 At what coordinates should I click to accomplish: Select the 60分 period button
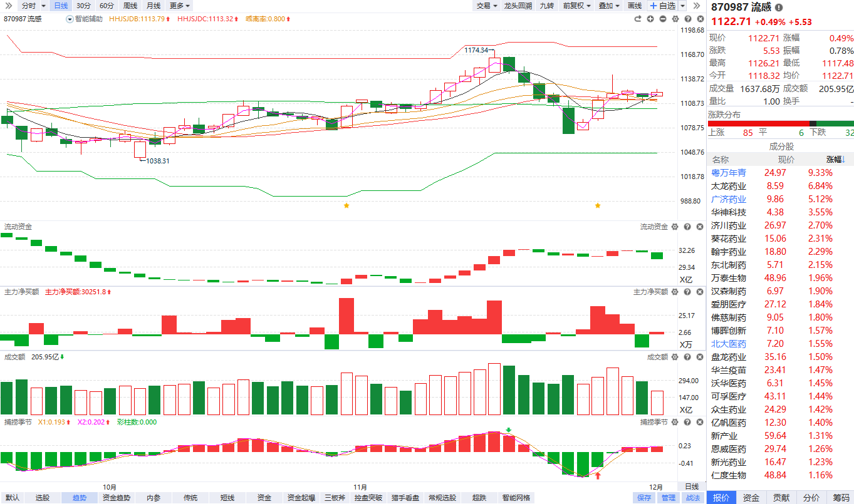point(107,6)
